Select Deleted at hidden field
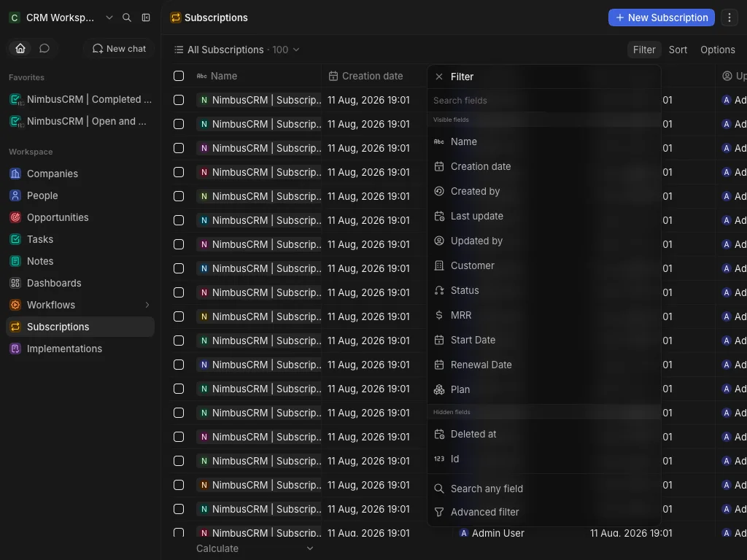This screenshot has height=560, width=747. [x=543, y=435]
